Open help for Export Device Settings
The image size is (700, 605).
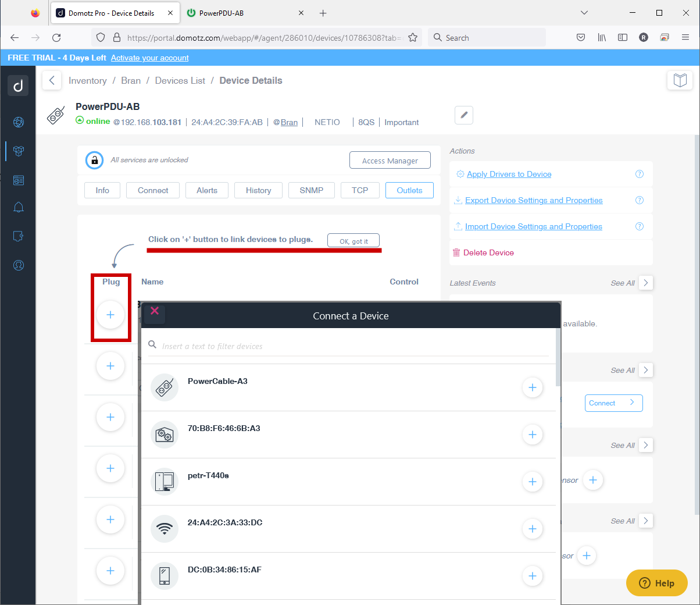point(640,200)
